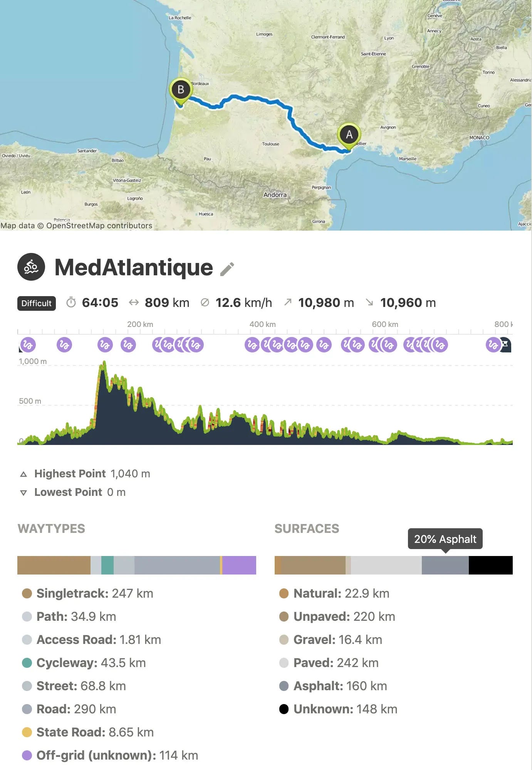532x770 pixels.
Task: Open the lone highlight marker near 500 km
Action: [324, 345]
